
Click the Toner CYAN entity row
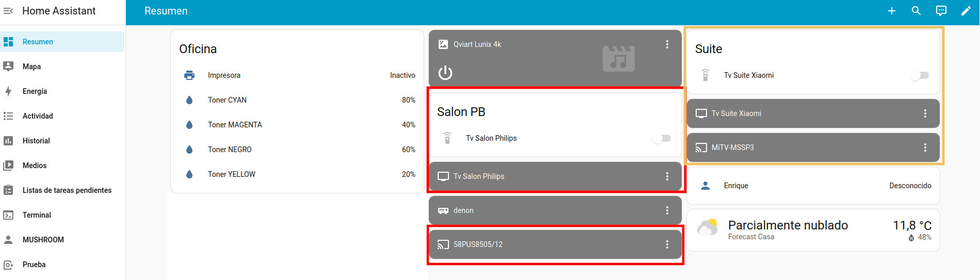299,100
